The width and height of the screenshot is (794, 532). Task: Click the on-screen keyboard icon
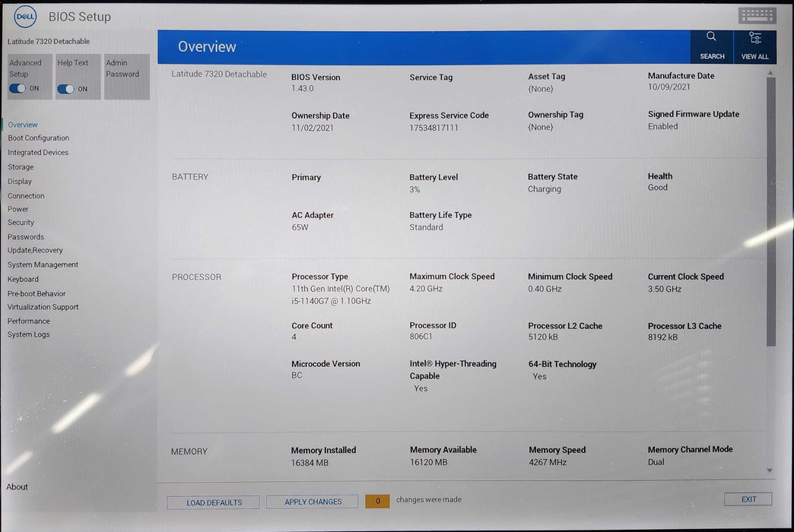point(757,16)
